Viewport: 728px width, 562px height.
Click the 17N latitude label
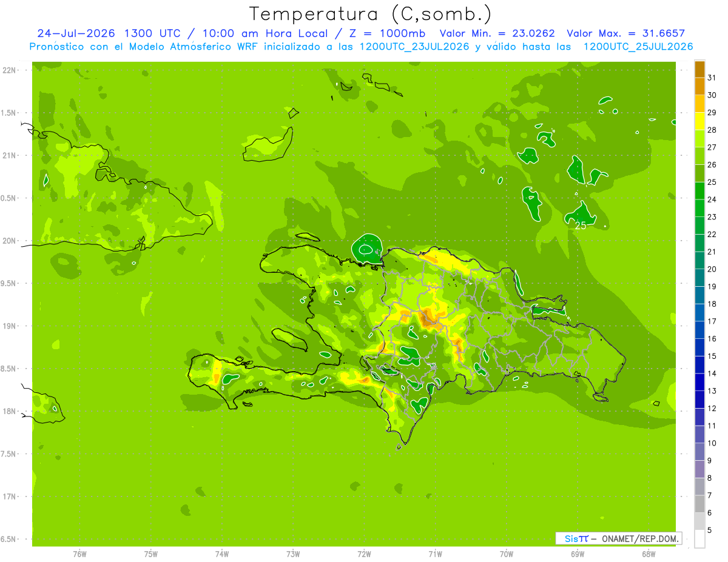[x=10, y=497]
